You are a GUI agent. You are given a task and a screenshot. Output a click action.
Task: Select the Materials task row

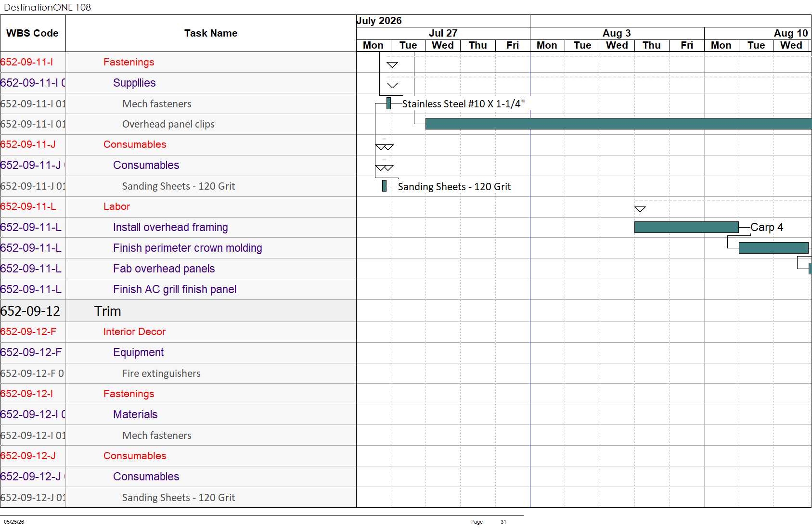coord(178,414)
